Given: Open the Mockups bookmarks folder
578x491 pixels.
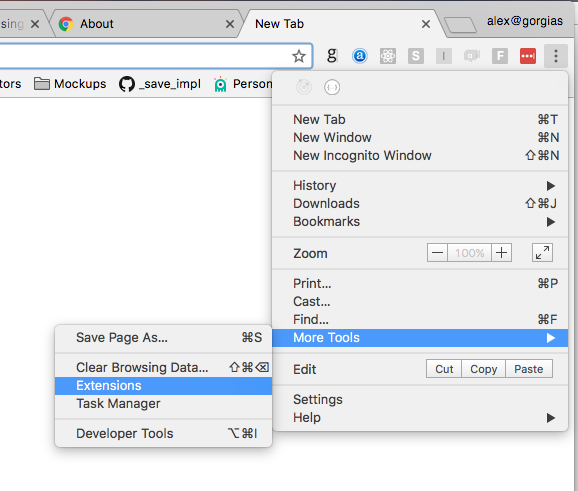Looking at the screenshot, I should [70, 84].
